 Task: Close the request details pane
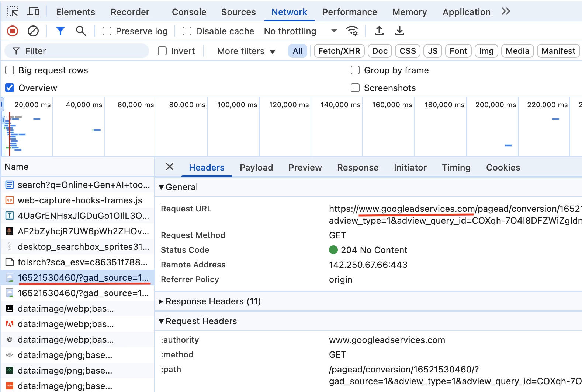170,167
